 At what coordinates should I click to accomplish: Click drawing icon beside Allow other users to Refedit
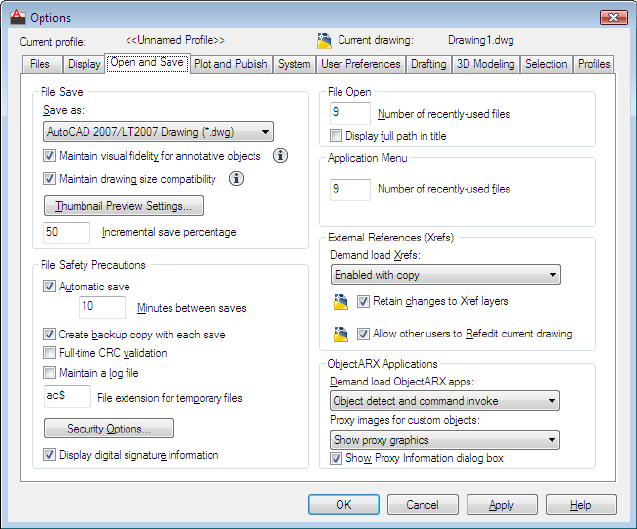coord(340,334)
